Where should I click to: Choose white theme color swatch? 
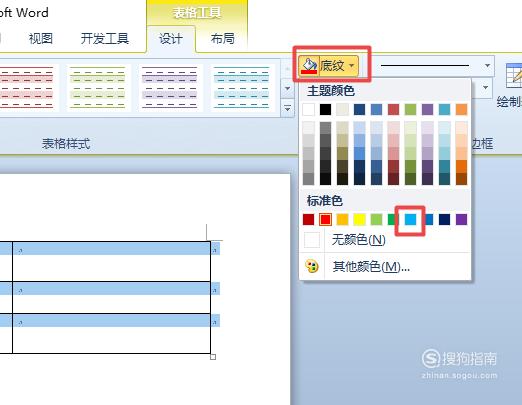pos(309,109)
